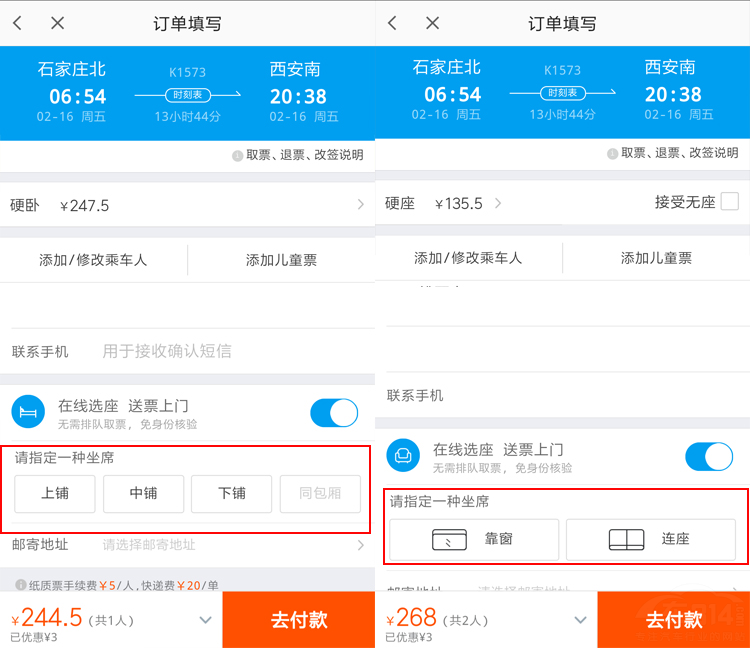Select the 上铺 upper berth option
The image size is (750, 648).
55,493
